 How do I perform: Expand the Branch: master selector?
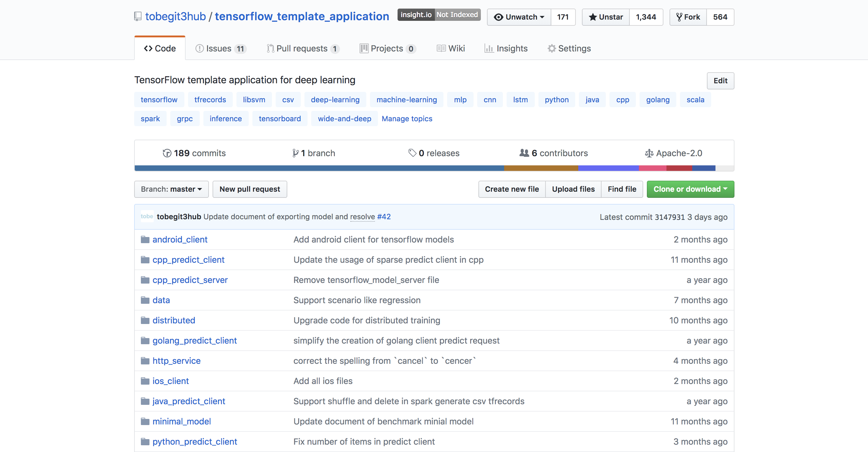(x=171, y=189)
